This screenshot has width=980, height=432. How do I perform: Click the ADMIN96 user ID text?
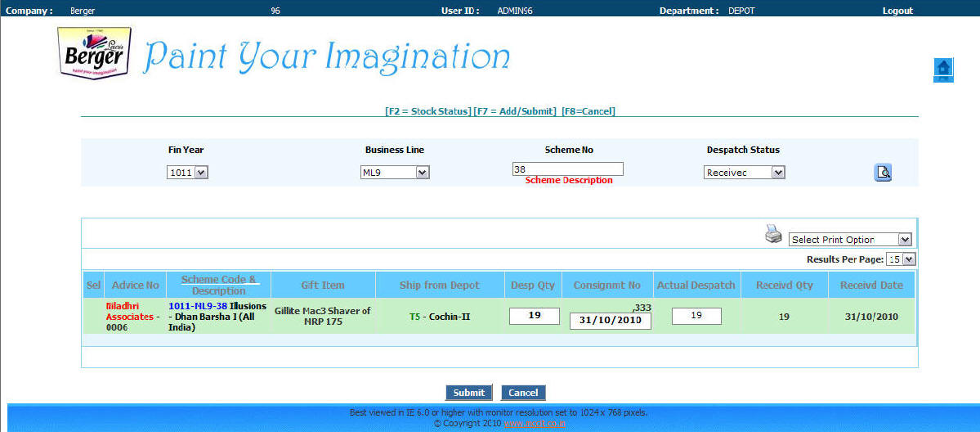[x=514, y=11]
